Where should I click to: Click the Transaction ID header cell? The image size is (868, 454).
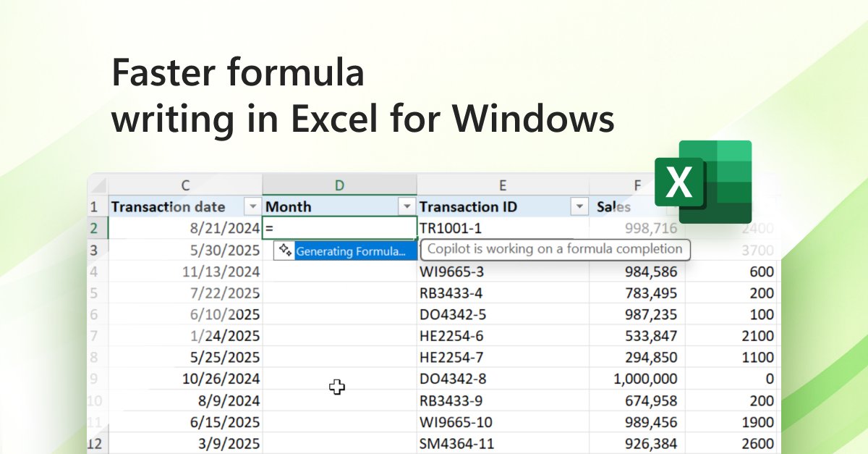click(503, 207)
